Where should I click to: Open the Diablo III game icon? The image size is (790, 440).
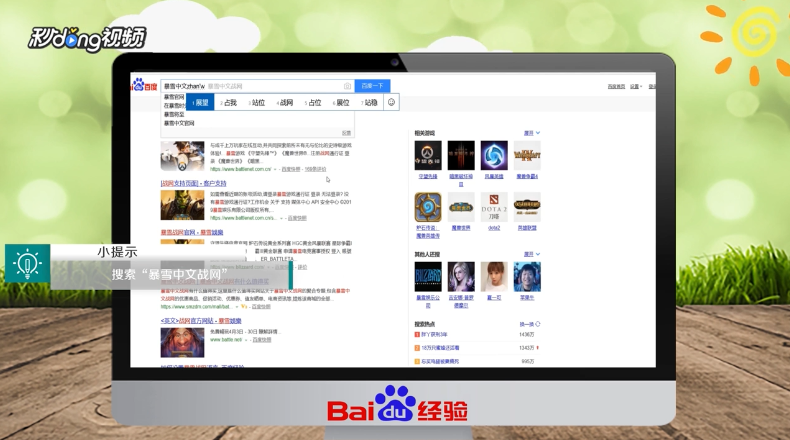click(461, 155)
